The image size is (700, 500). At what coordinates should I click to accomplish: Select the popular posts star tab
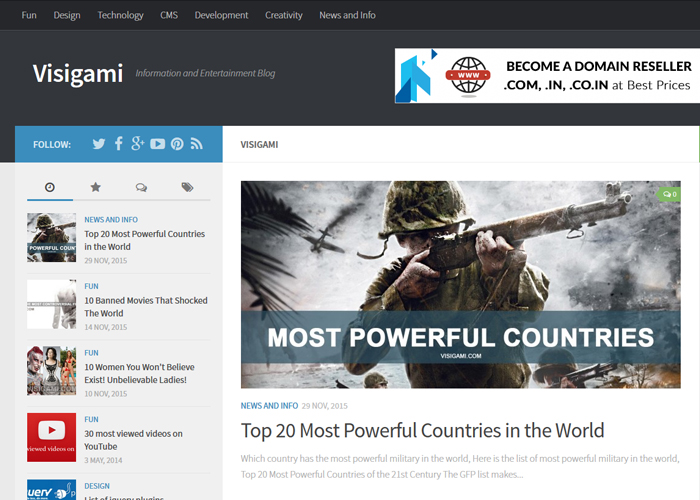click(x=96, y=187)
